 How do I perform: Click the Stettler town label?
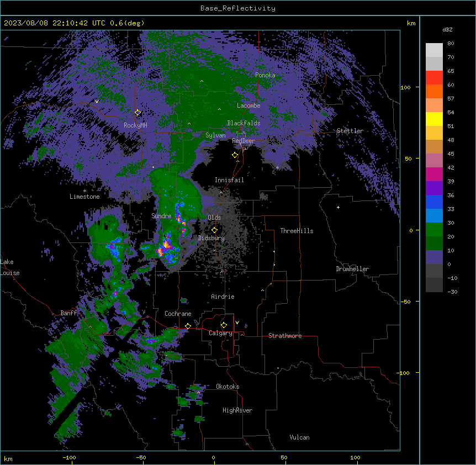tap(350, 131)
